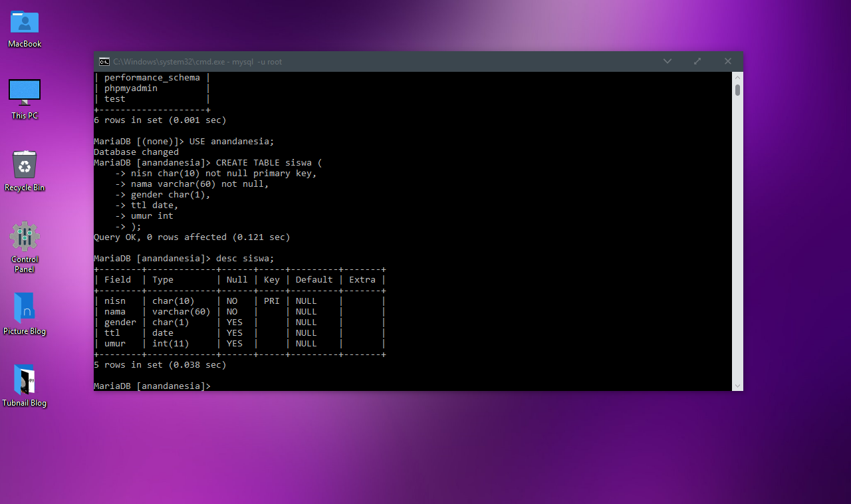Open the title bar chevron menu
The height and width of the screenshot is (504, 851).
coord(667,61)
